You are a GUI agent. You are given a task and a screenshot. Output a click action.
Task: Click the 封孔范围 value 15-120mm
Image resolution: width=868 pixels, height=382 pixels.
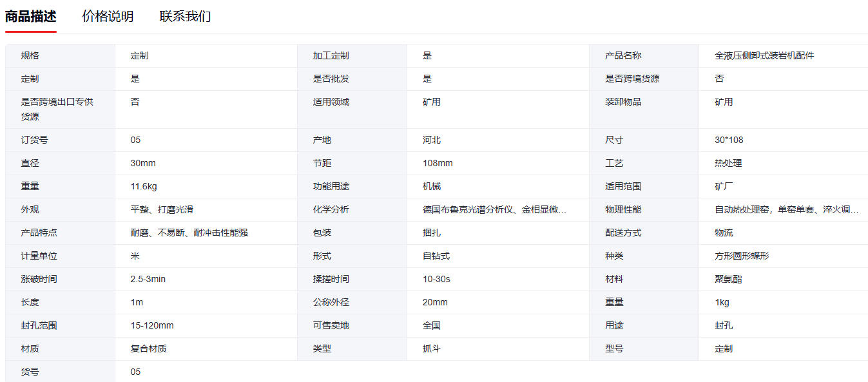pos(152,326)
